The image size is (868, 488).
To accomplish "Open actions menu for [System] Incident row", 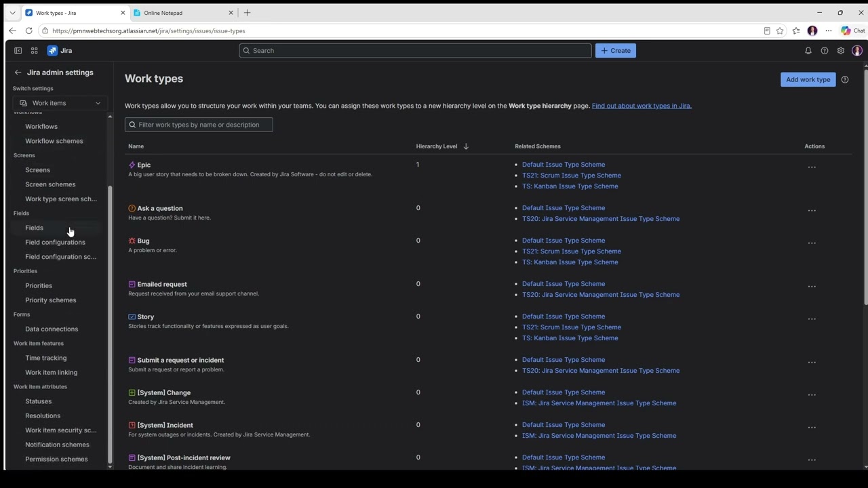I will (x=812, y=428).
